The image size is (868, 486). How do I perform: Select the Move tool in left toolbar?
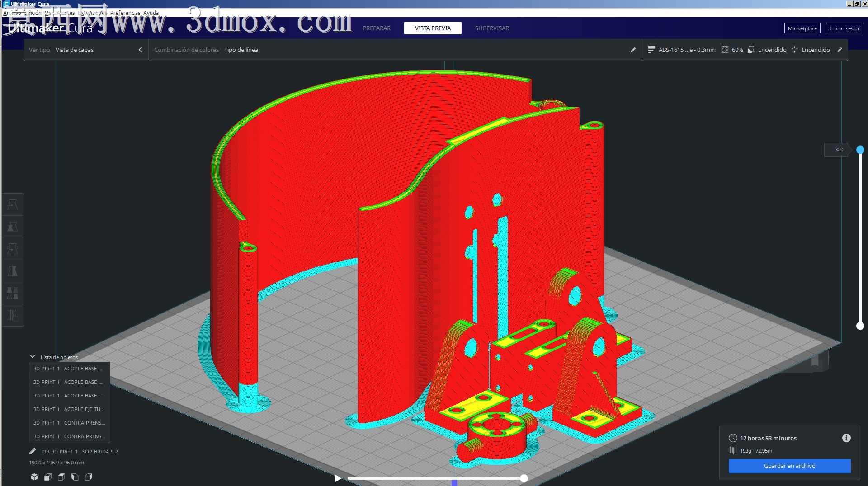tap(13, 205)
